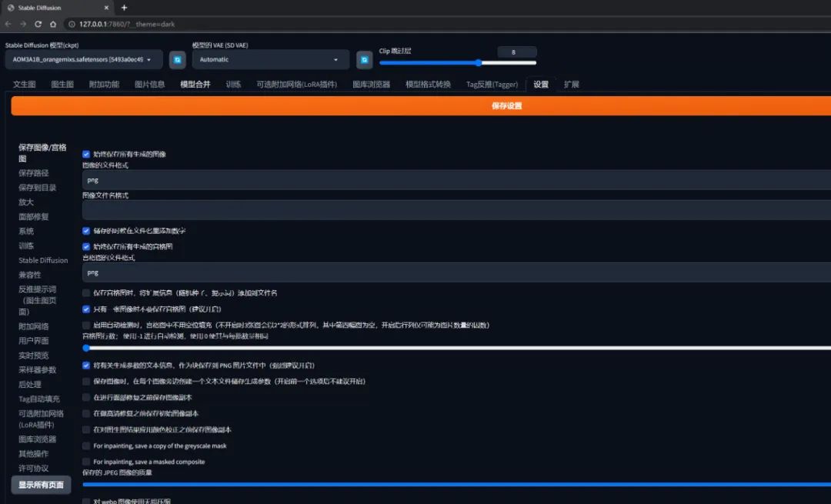Open a new browser tab with the plus icon
This screenshot has height=504, width=831.
tap(124, 8)
